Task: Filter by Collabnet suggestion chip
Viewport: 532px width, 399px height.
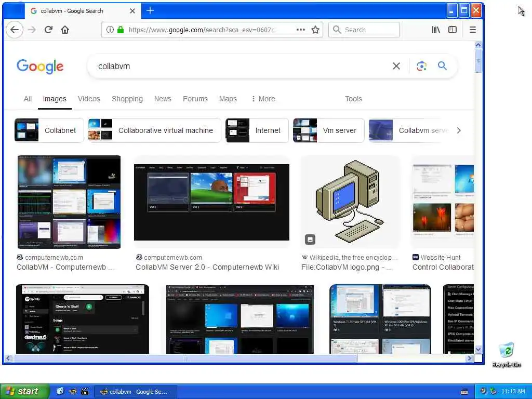Action: pos(49,130)
